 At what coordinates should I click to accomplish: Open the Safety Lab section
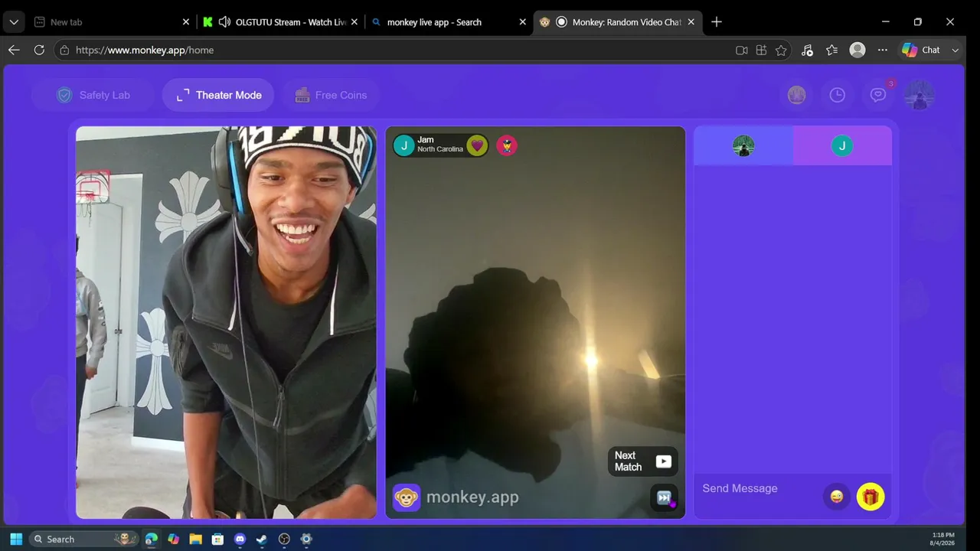(93, 95)
